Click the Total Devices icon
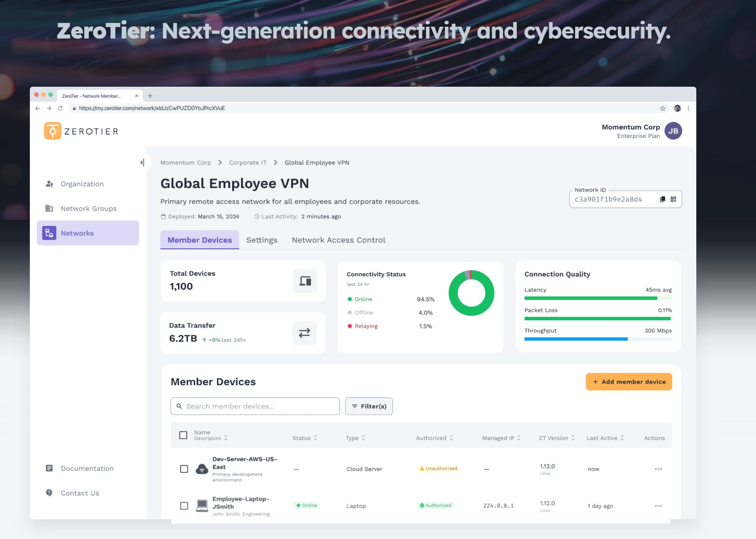 [305, 281]
